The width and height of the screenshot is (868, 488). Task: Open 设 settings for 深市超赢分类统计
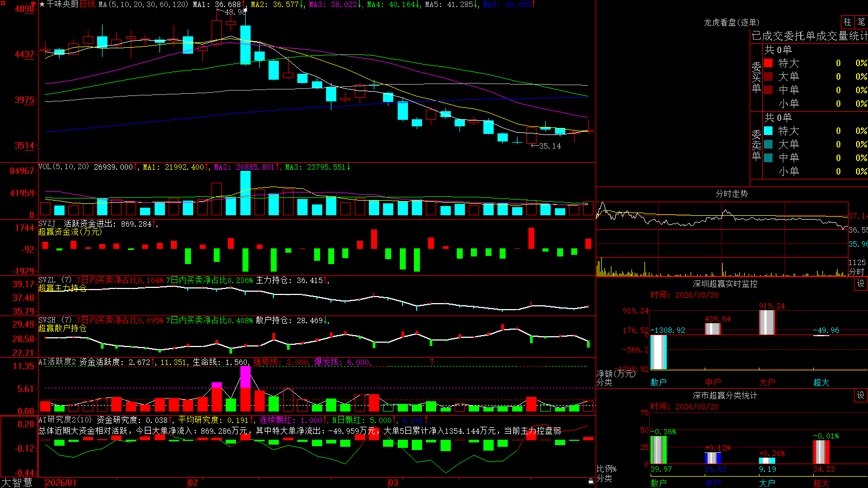[861, 395]
